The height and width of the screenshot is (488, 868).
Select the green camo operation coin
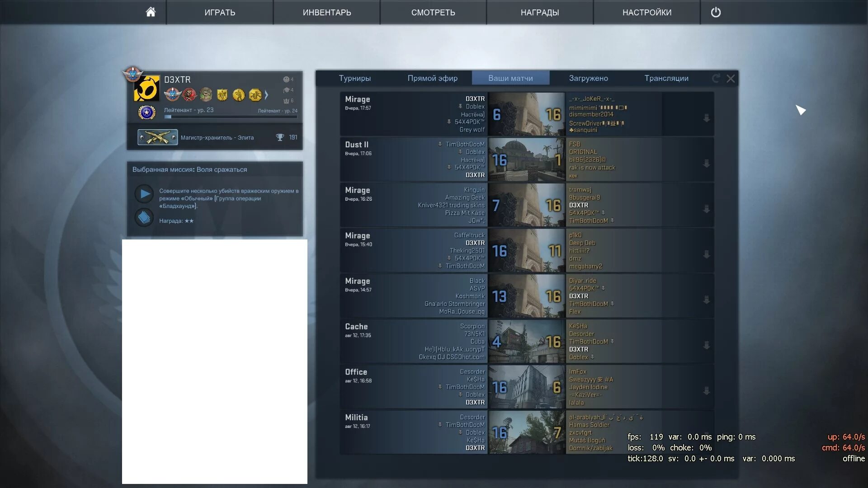[206, 94]
